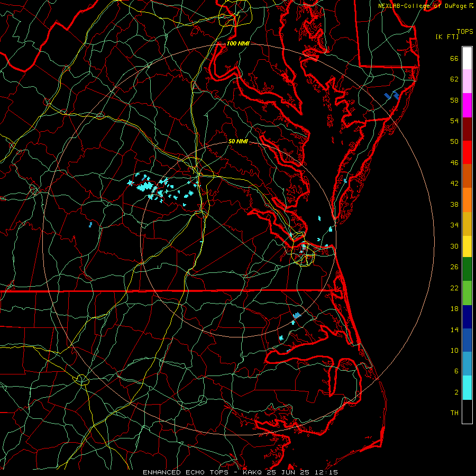The width and height of the screenshot is (476, 476).
Task: Click the black TH threshold swatch
Action: tap(467, 411)
